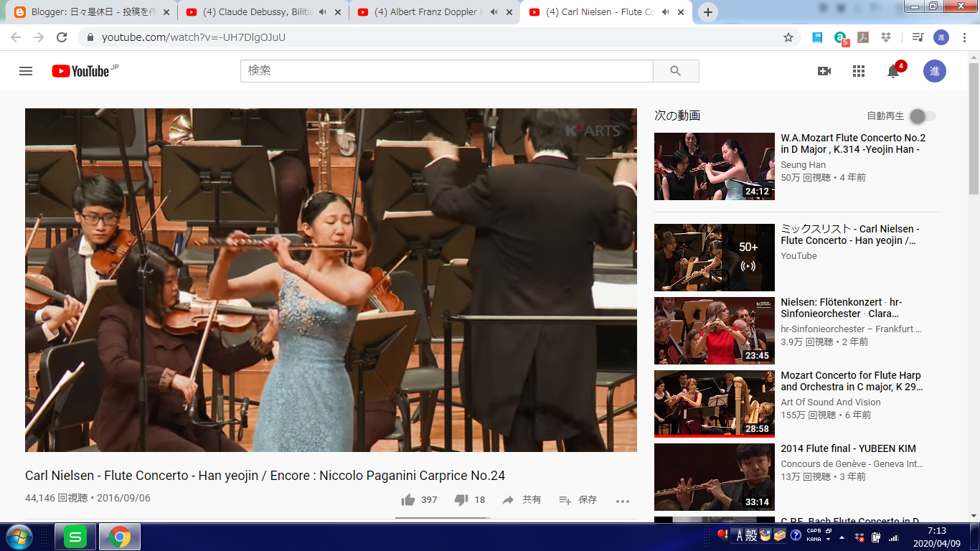Open the YouTube apps grid icon
Screen dimensions: 980x551
(x=859, y=71)
